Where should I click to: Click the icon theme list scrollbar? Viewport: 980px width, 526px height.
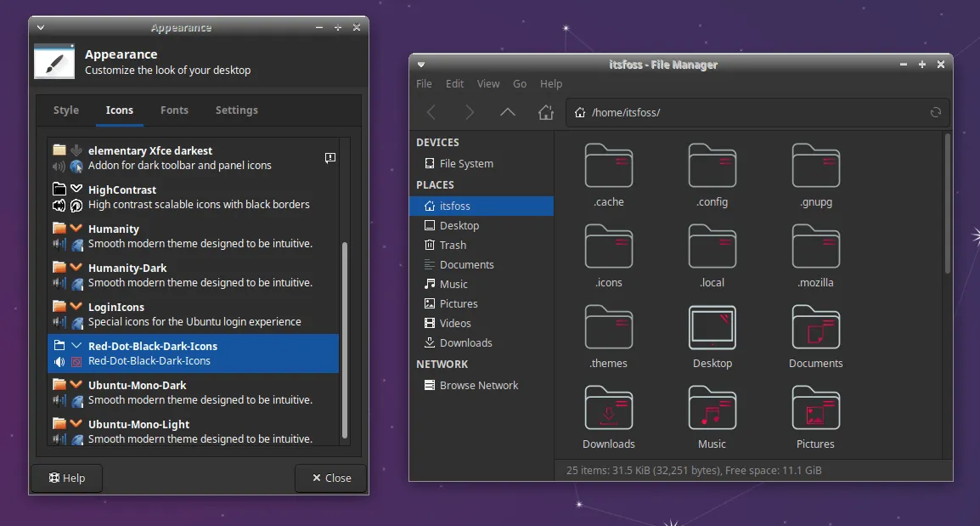click(344, 340)
